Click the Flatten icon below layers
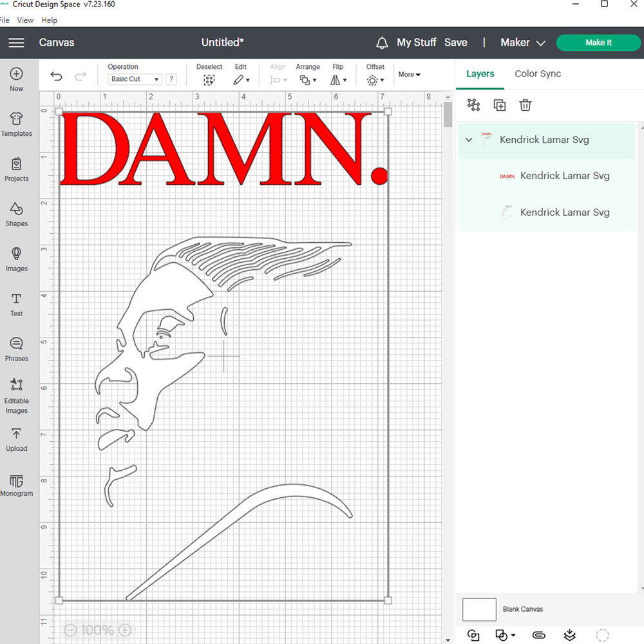This screenshot has width=644, height=644. tap(569, 635)
